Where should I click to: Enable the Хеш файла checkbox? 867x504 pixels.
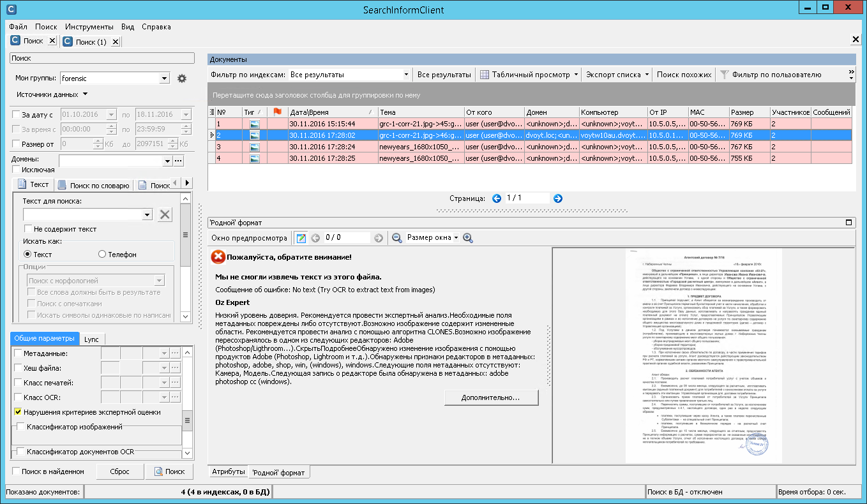[x=18, y=368]
